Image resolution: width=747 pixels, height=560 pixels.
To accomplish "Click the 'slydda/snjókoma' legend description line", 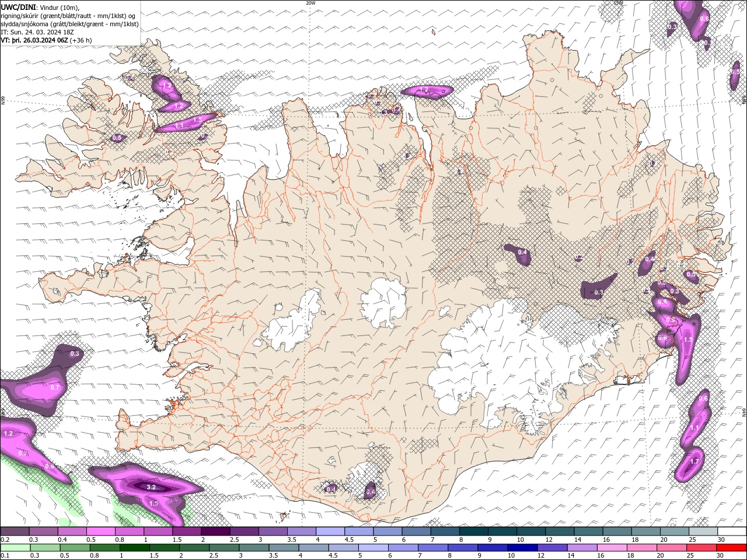I will [x=69, y=24].
